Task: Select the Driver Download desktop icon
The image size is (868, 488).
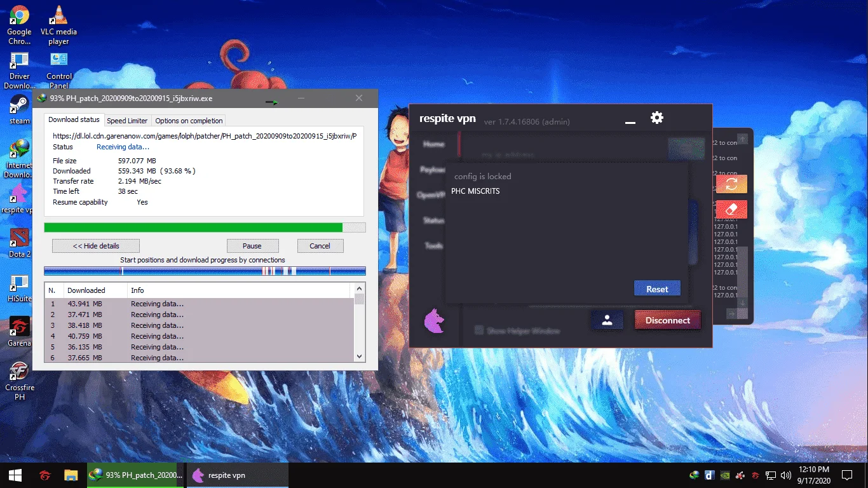Action: coord(19,71)
